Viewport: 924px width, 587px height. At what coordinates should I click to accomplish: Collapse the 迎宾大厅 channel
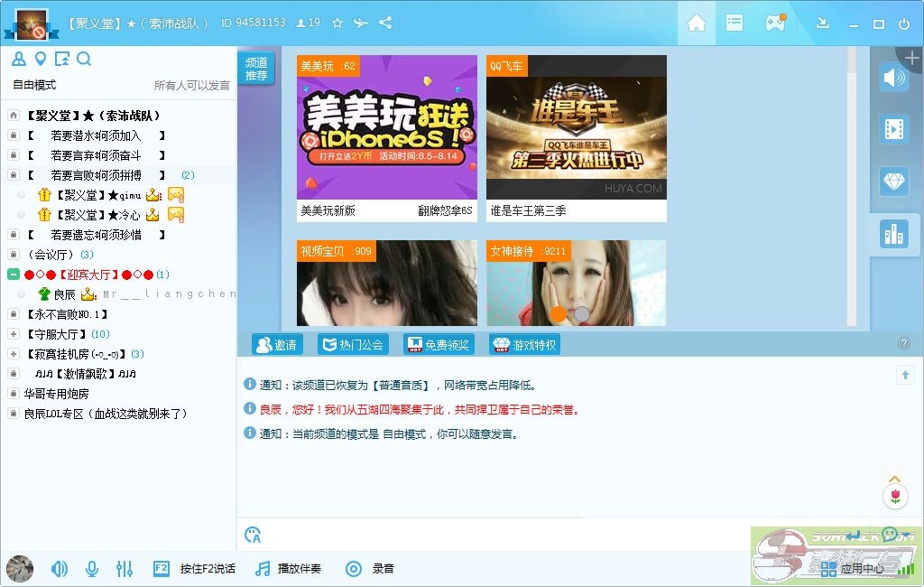(x=14, y=275)
